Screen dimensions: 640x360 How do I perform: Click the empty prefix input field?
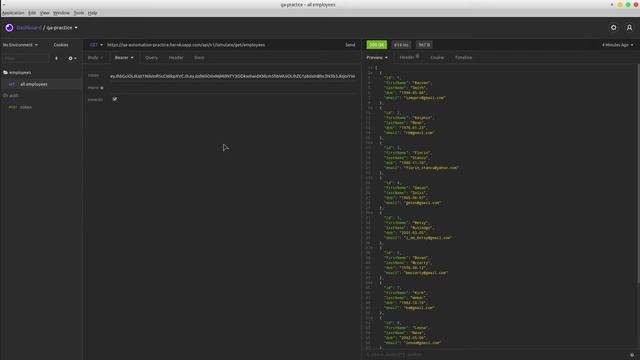[232, 88]
